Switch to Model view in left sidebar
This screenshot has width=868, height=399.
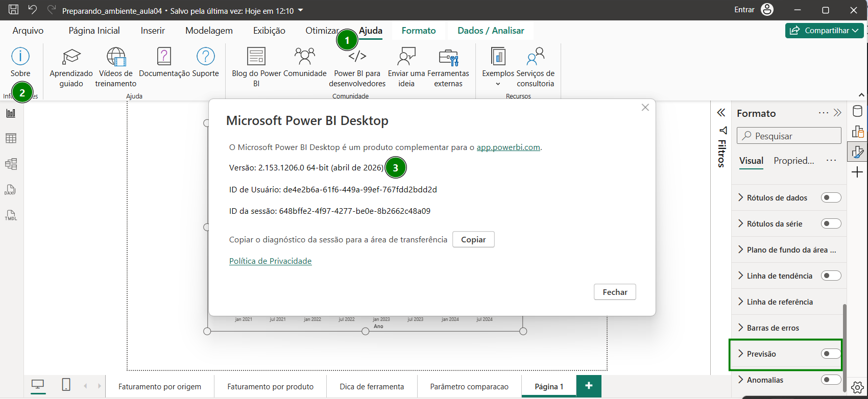11,164
